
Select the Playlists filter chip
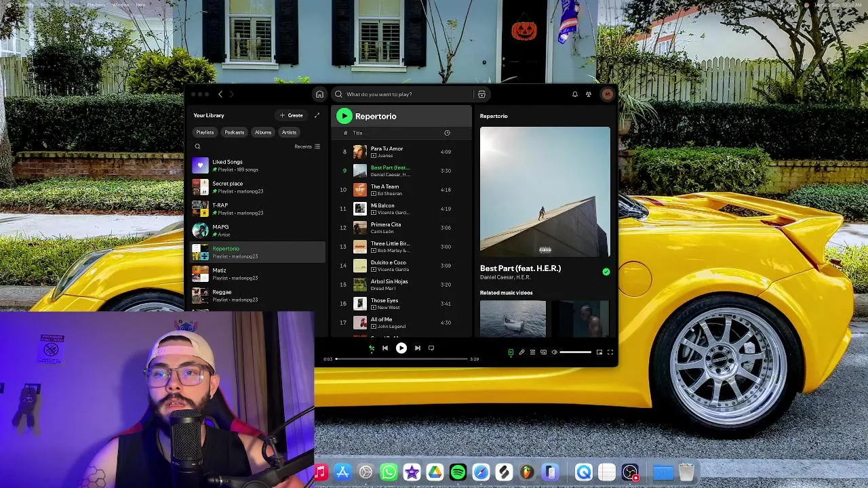pyautogui.click(x=205, y=132)
